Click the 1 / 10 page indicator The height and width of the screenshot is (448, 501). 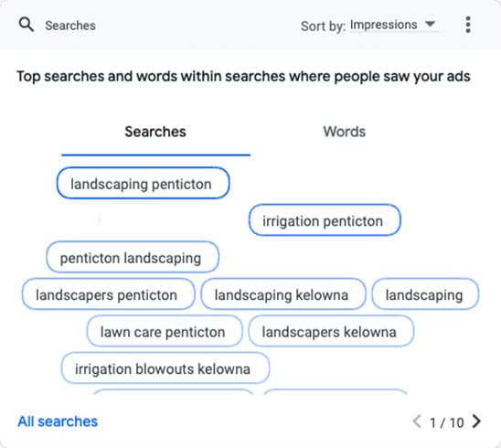click(x=447, y=422)
